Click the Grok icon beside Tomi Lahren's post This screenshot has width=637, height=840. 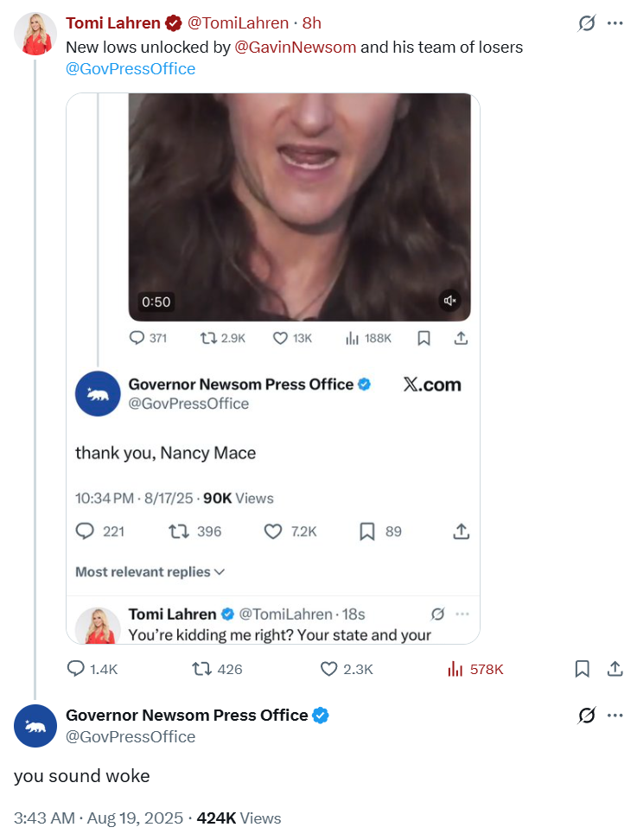(x=587, y=23)
